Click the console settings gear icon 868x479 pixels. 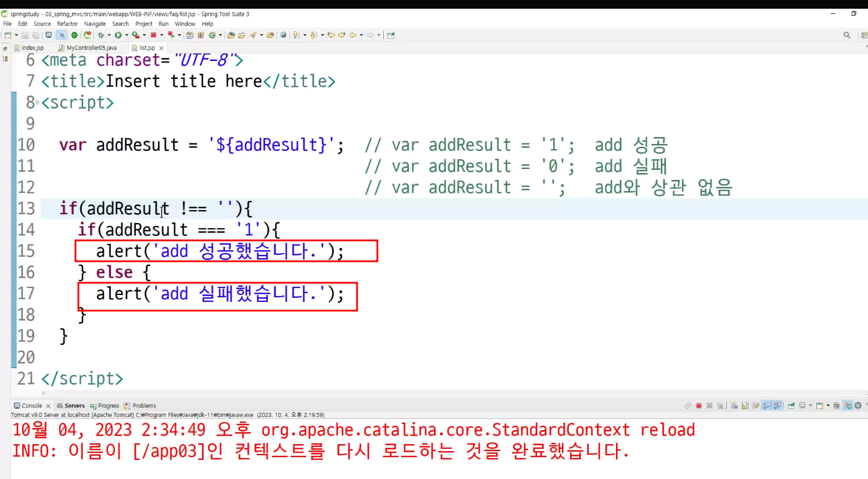[858, 406]
